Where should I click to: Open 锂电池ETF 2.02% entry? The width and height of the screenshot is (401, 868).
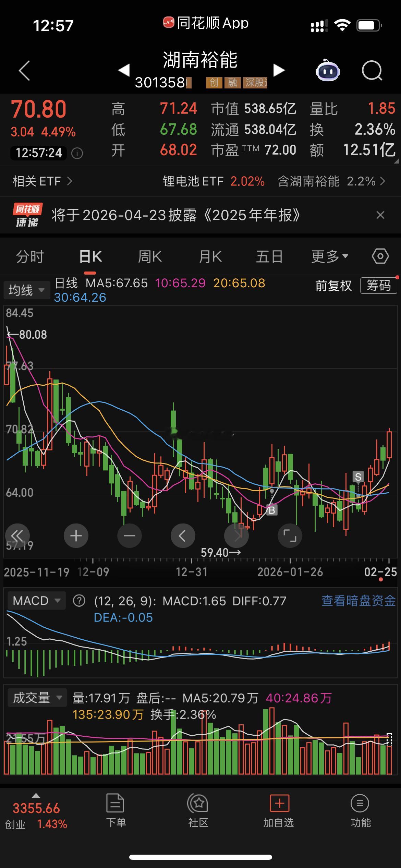pos(214,181)
